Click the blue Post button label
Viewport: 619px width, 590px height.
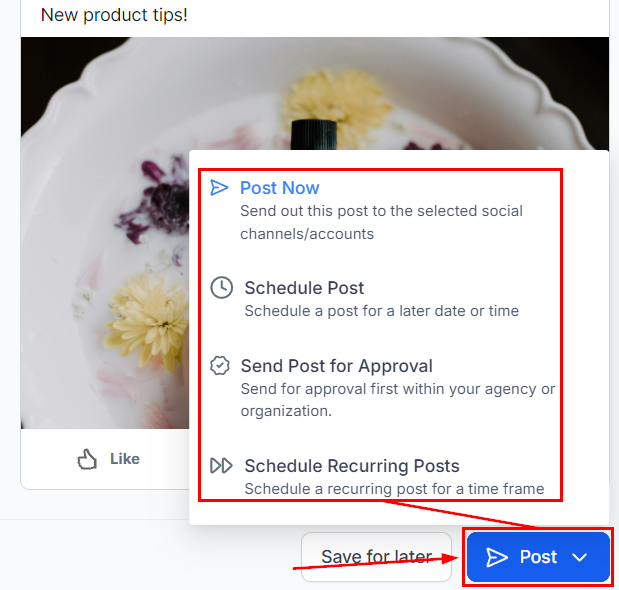click(x=538, y=557)
